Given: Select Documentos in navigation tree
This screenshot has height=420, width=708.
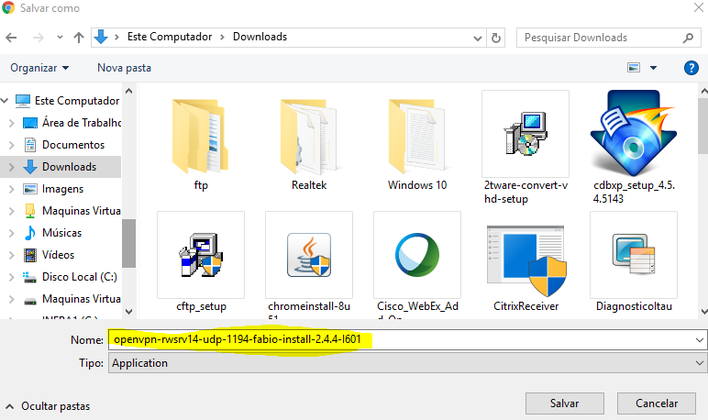Looking at the screenshot, I should click(x=64, y=145).
